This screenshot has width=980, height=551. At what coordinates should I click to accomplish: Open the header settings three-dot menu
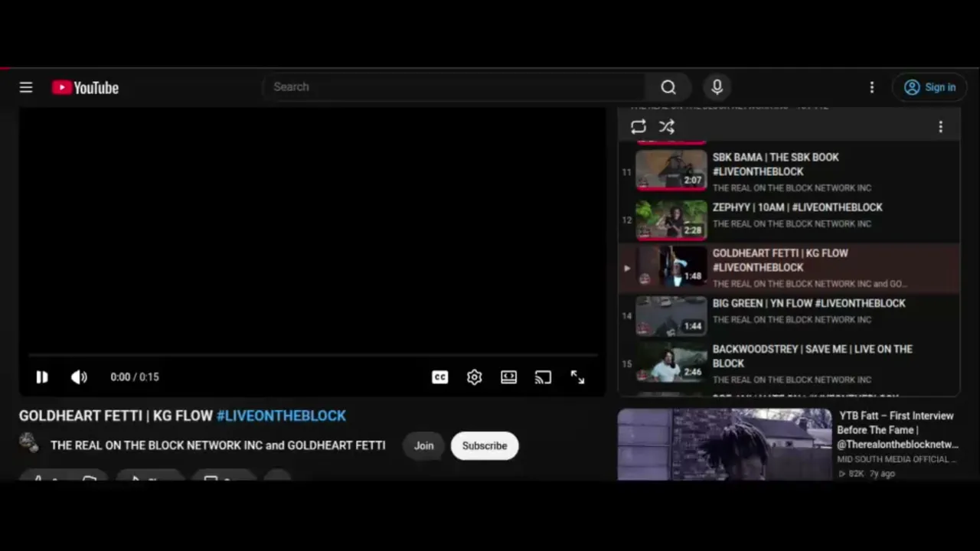pos(871,87)
